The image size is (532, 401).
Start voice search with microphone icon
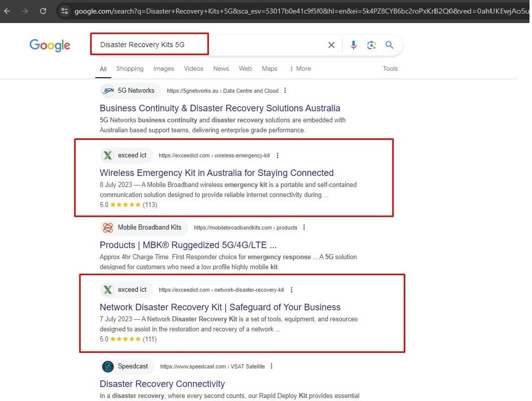[x=353, y=45]
